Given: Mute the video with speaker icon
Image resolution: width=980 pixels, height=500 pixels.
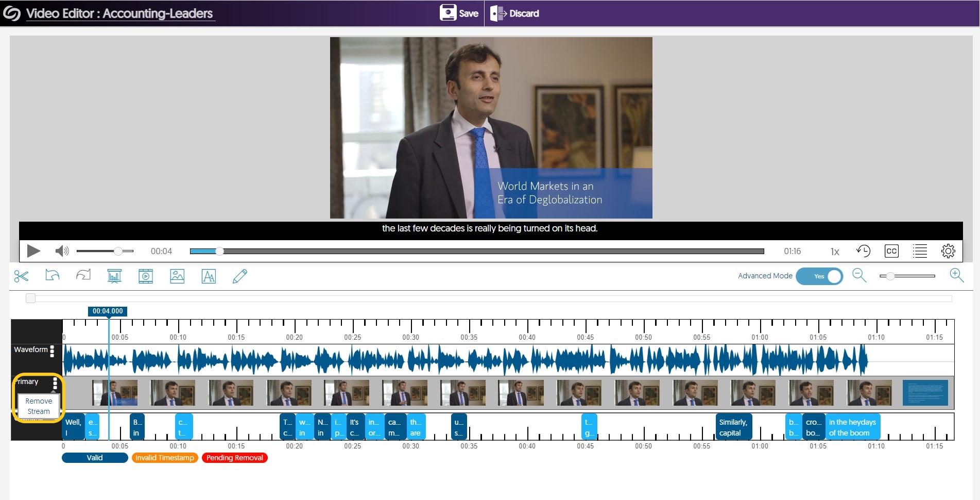Looking at the screenshot, I should click(x=62, y=251).
